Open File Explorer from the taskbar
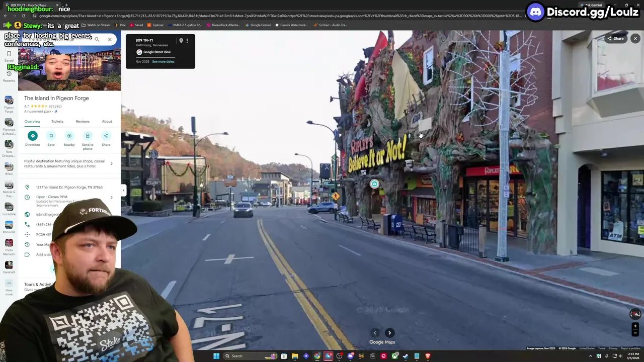 pos(295,356)
